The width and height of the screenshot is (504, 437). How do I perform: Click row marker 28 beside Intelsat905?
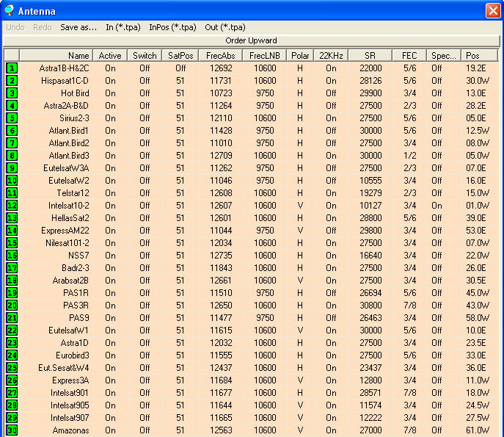tap(12, 405)
